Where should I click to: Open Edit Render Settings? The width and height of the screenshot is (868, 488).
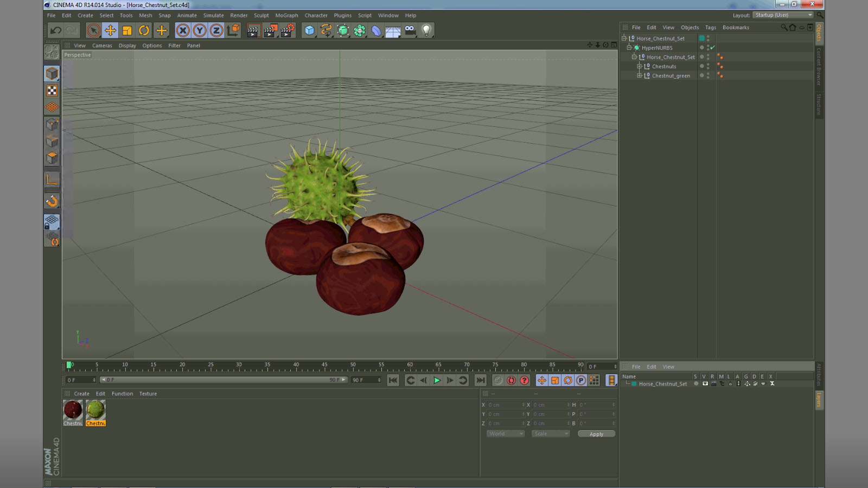pyautogui.click(x=288, y=30)
